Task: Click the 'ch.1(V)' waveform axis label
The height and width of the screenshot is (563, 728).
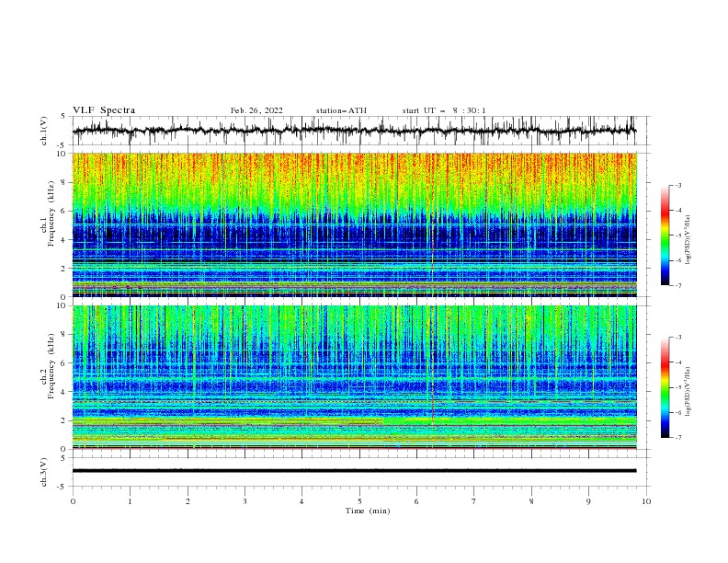Action: 44,131
